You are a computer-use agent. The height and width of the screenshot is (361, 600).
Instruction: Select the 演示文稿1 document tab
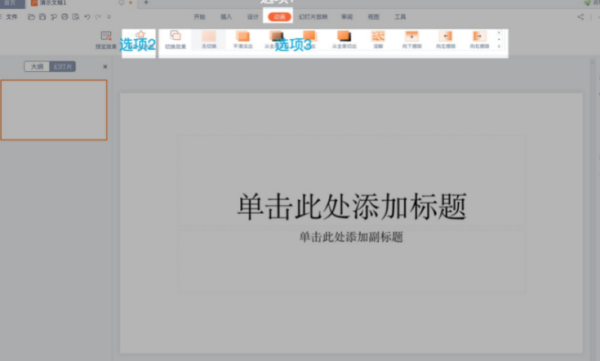(x=53, y=3)
